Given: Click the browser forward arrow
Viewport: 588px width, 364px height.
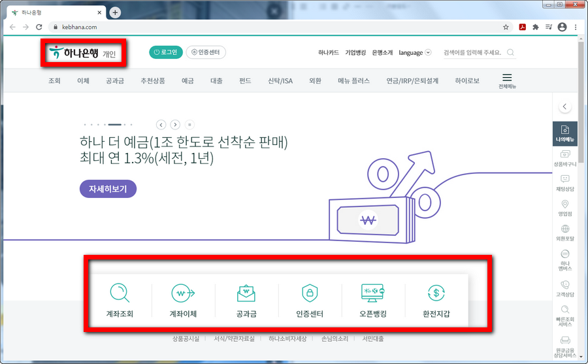Looking at the screenshot, I should click(x=25, y=27).
